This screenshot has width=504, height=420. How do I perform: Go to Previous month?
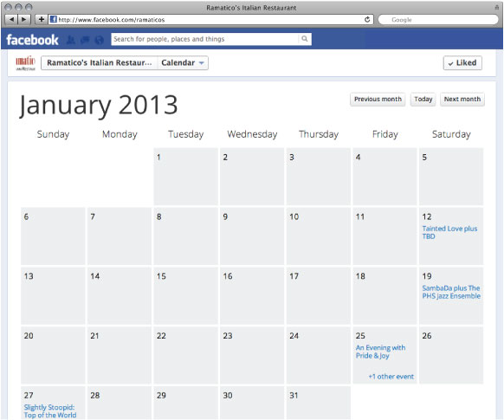(378, 99)
